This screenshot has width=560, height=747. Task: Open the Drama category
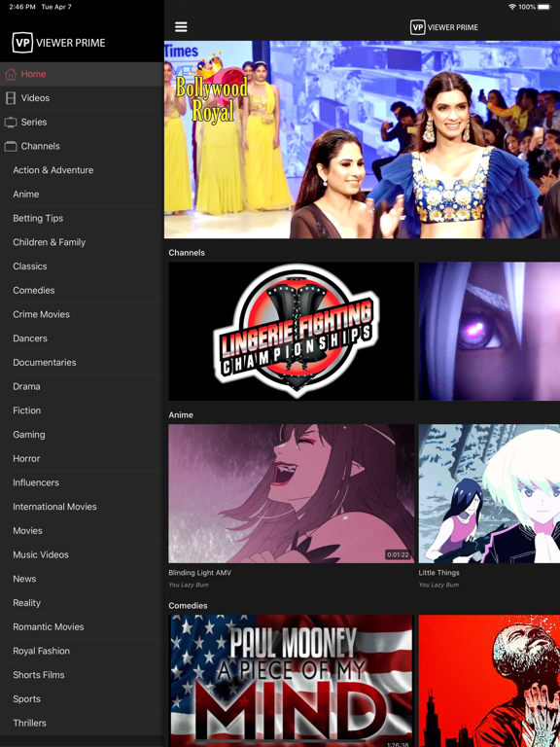point(82,386)
